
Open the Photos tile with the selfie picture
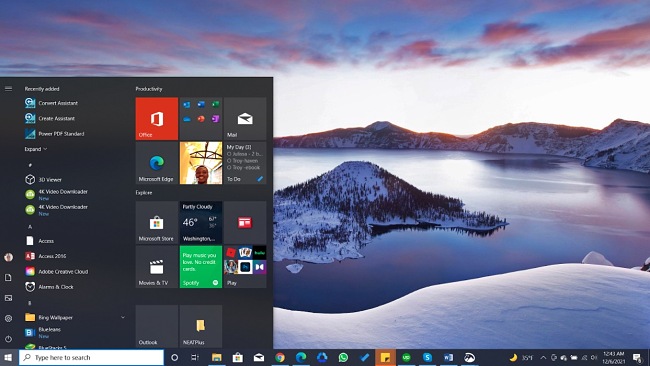tap(201, 163)
